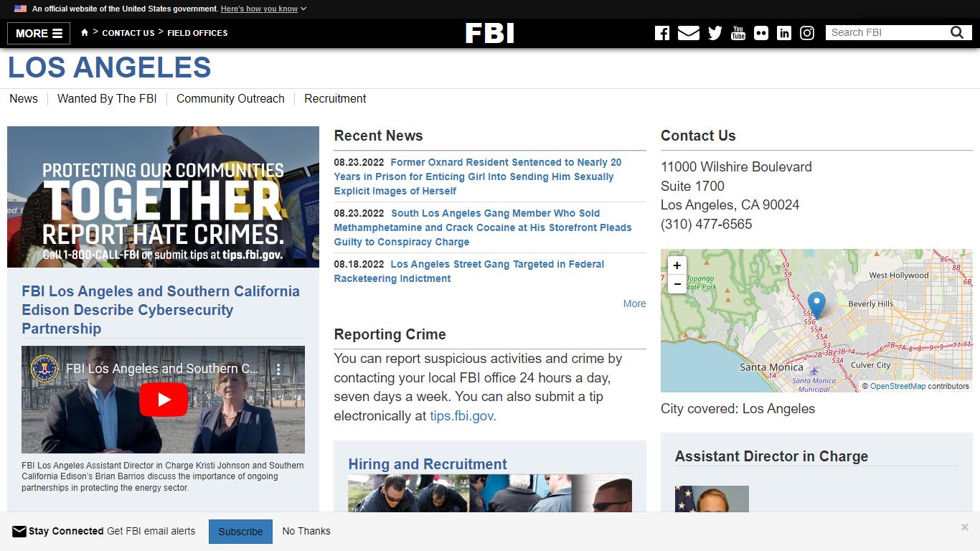Open Wanted By The FBI tab
980x551 pixels.
(x=107, y=99)
